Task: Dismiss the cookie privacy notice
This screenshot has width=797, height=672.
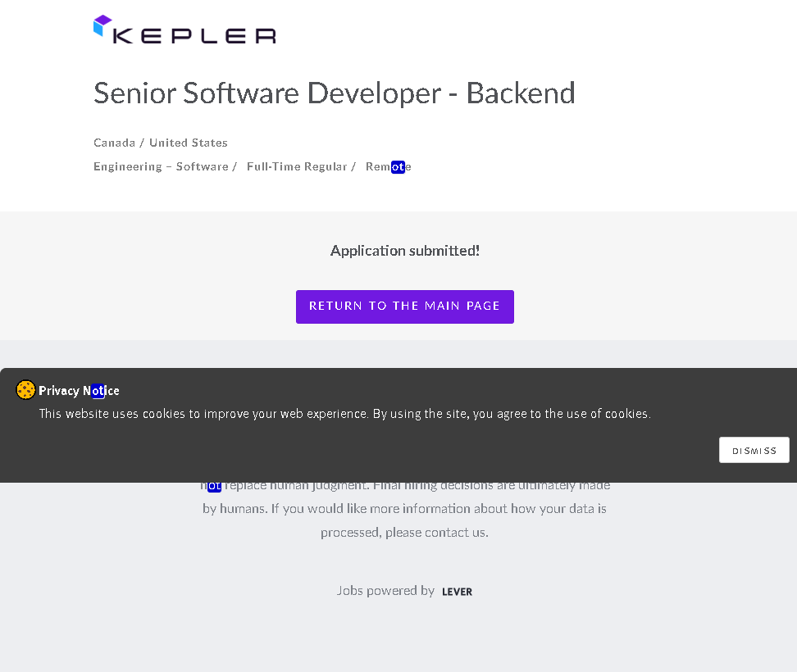Action: (x=754, y=450)
